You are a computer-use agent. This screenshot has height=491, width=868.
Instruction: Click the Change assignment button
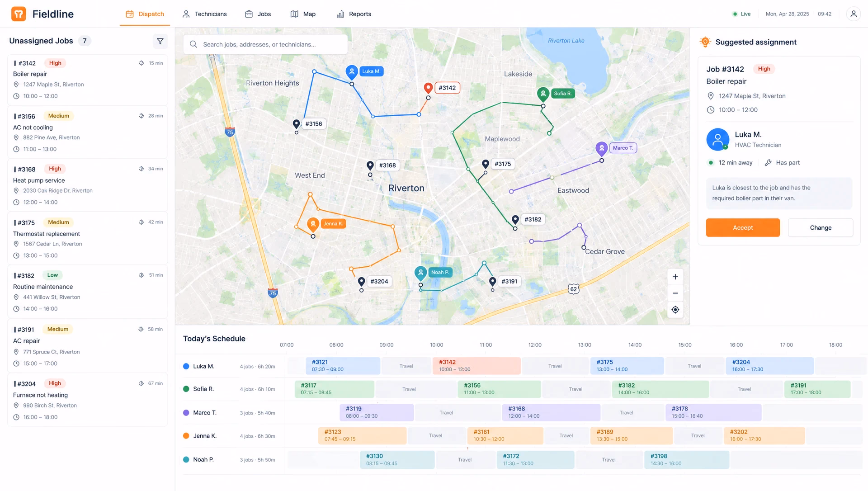pos(821,228)
